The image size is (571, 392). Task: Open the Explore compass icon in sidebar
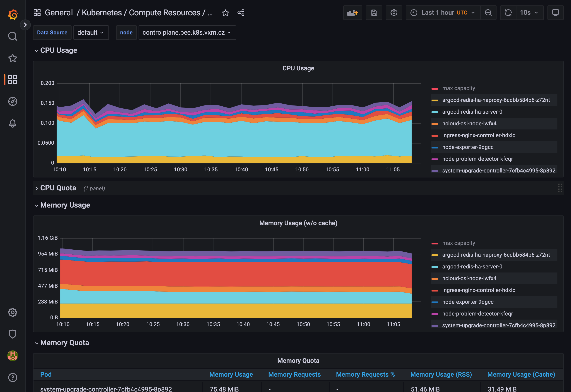(12, 101)
